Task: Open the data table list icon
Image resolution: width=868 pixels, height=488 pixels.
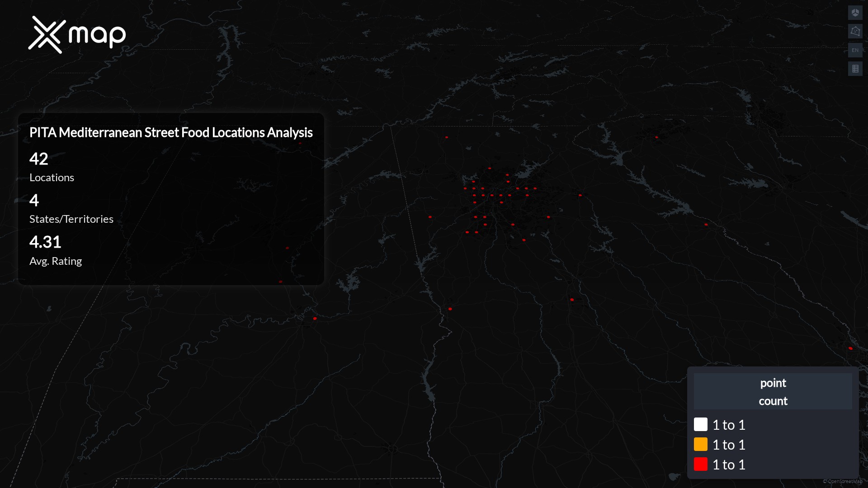Action: pyautogui.click(x=855, y=69)
